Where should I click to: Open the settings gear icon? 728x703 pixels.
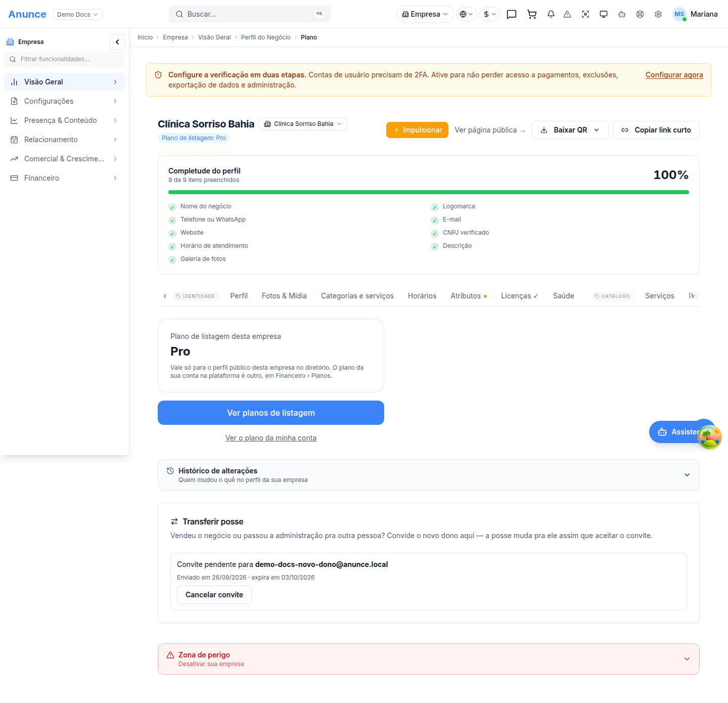click(658, 14)
